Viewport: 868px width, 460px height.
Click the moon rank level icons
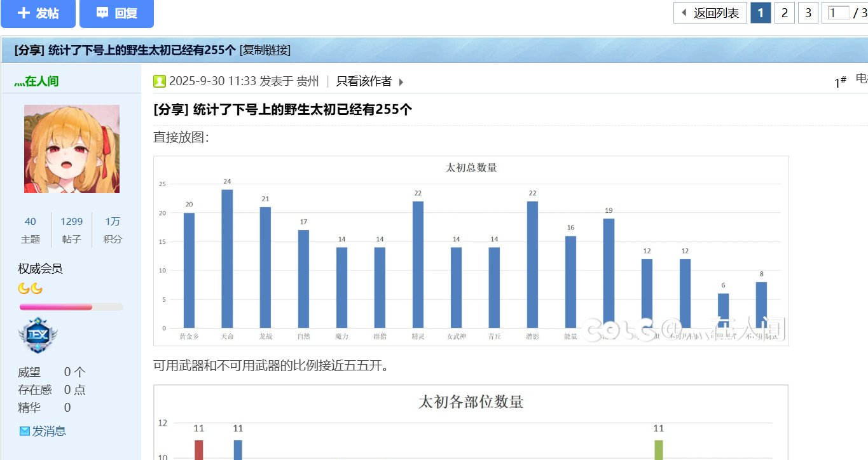tap(30, 289)
